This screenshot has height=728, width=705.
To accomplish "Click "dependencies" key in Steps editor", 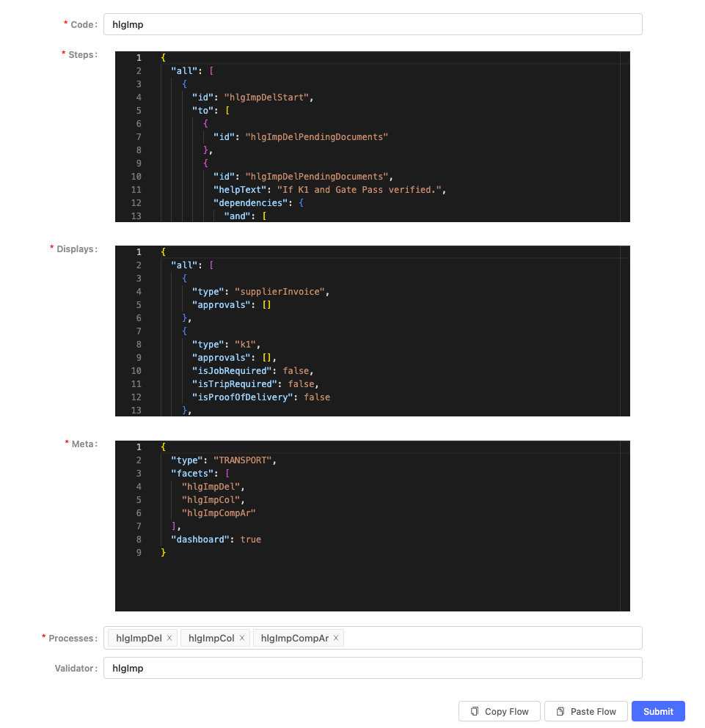I will pyautogui.click(x=250, y=203).
